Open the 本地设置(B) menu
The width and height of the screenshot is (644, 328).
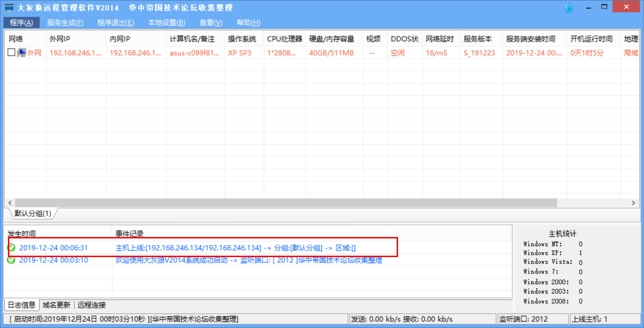pos(167,23)
